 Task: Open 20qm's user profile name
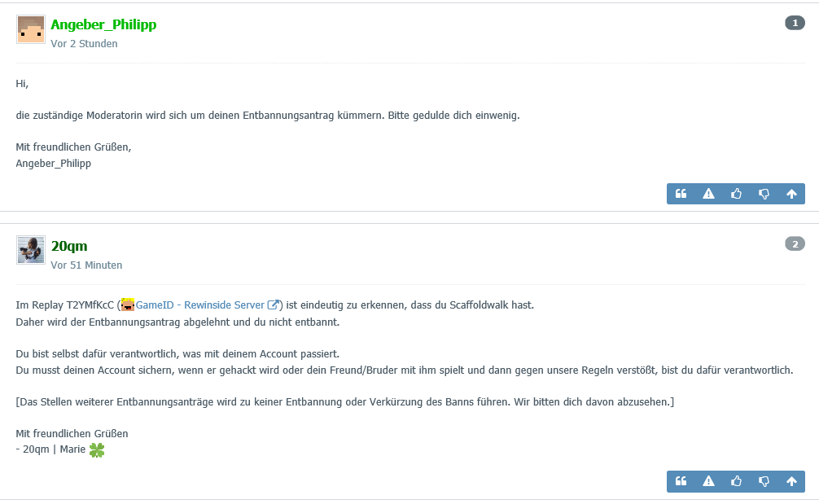(69, 246)
